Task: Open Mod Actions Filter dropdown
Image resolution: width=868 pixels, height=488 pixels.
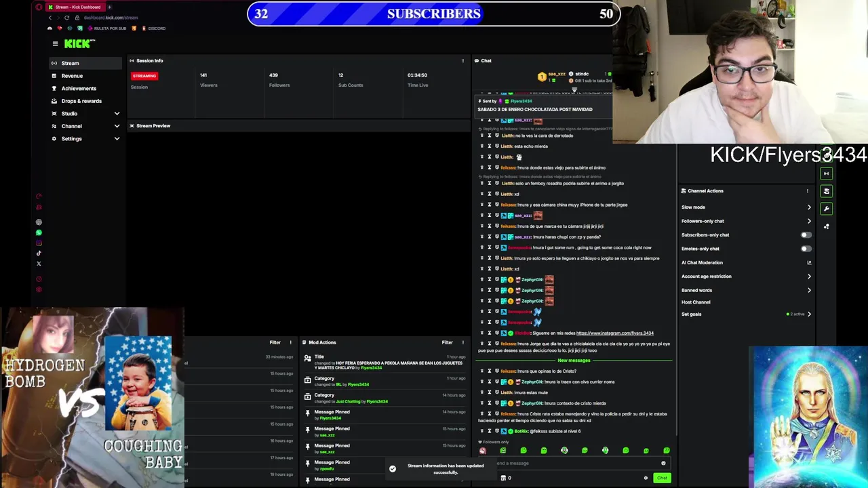Action: point(447,342)
